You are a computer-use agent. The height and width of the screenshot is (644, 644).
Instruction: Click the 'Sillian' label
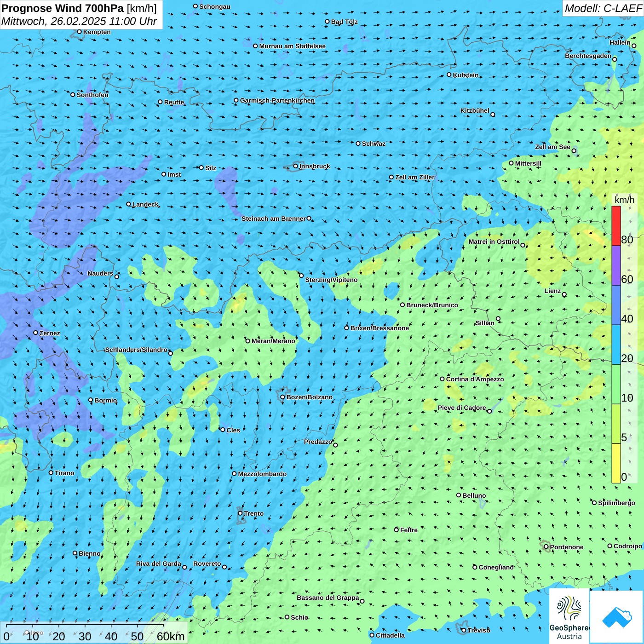click(485, 323)
